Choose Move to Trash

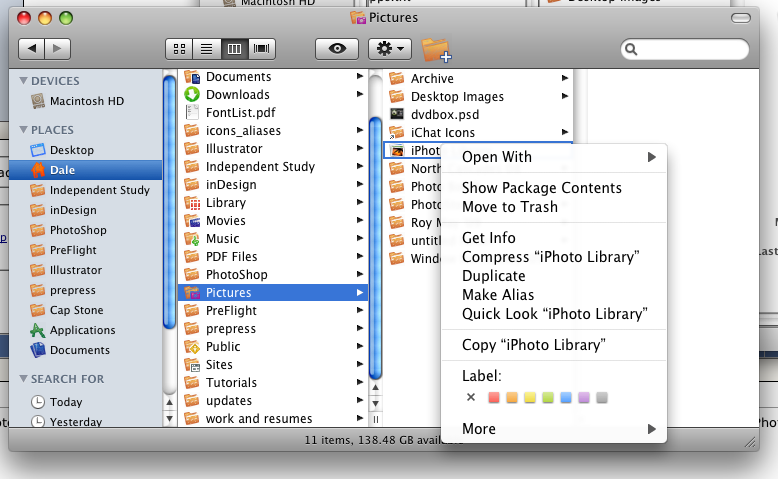click(554, 206)
